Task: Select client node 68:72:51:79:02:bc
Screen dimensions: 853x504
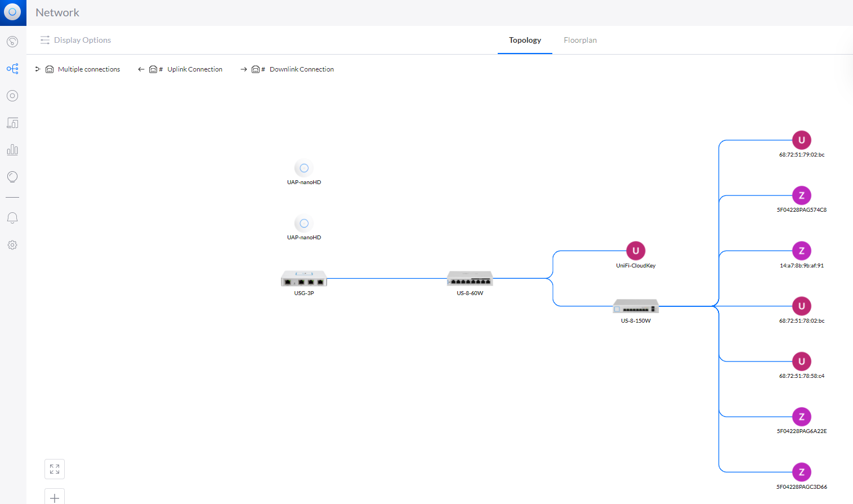Action: click(x=802, y=140)
